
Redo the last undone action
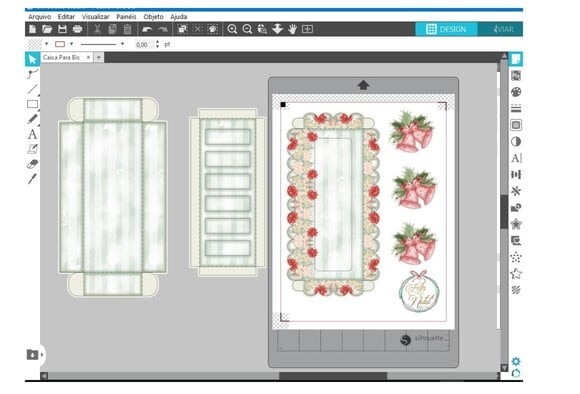tap(163, 29)
